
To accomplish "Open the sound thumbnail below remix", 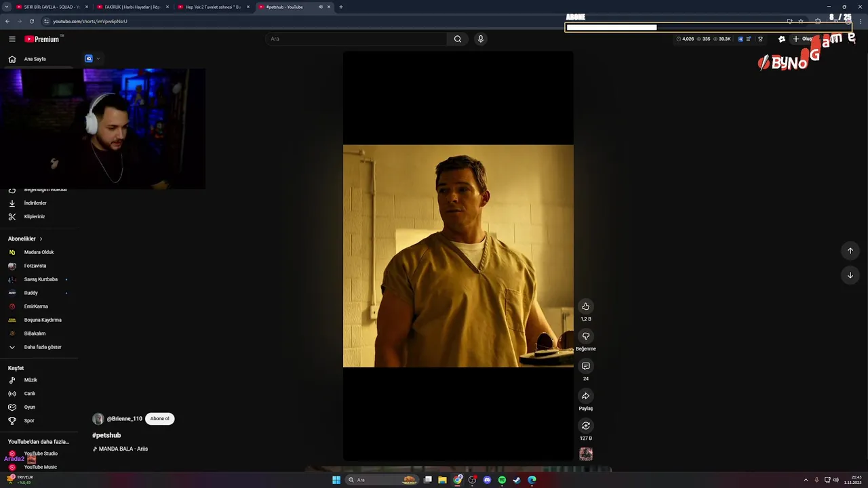I will click(x=586, y=454).
